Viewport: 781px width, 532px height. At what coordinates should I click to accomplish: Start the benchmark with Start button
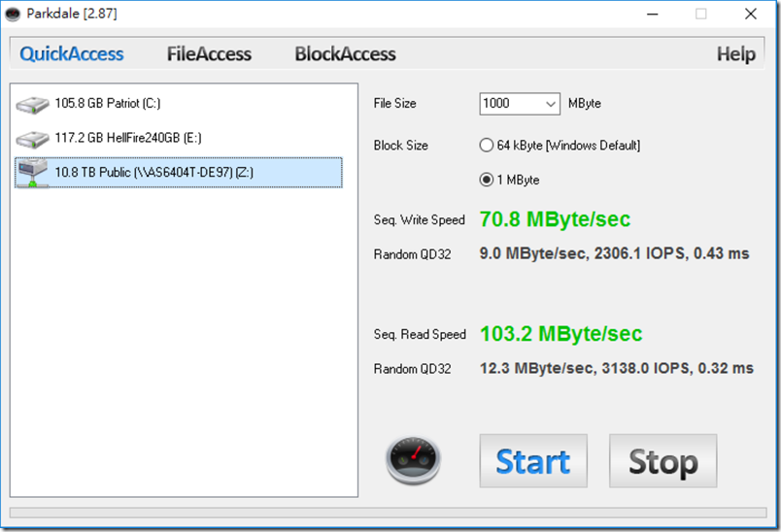(533, 461)
